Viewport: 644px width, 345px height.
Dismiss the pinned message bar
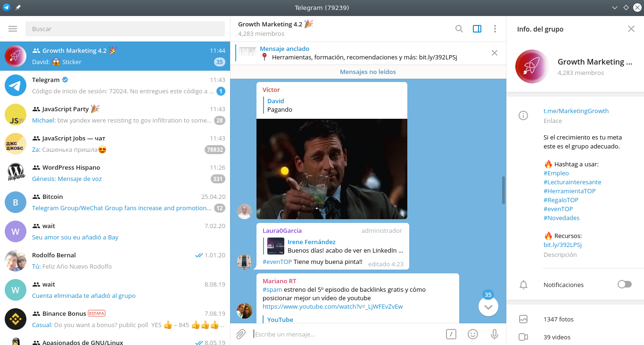[x=494, y=53]
